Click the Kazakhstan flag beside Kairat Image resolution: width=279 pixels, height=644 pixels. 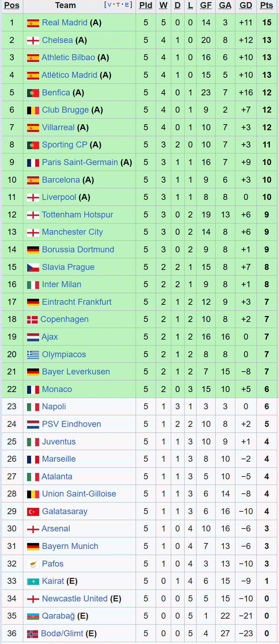click(33, 581)
